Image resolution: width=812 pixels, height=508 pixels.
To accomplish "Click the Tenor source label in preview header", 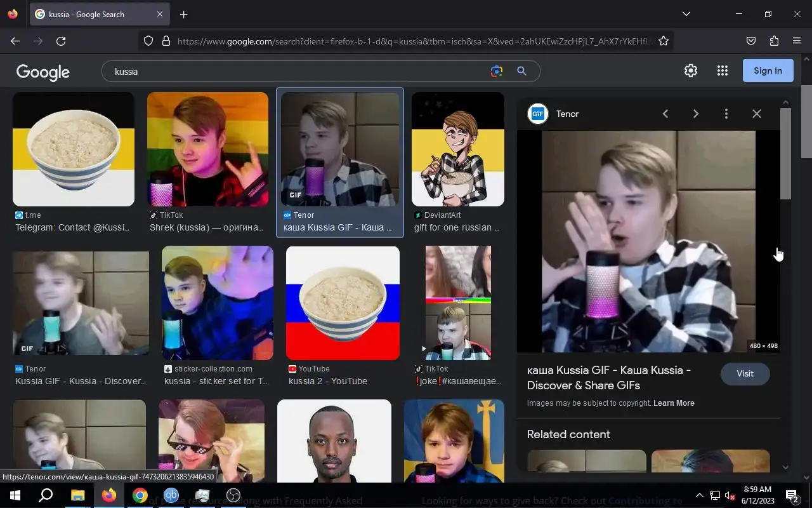I will coord(567,114).
